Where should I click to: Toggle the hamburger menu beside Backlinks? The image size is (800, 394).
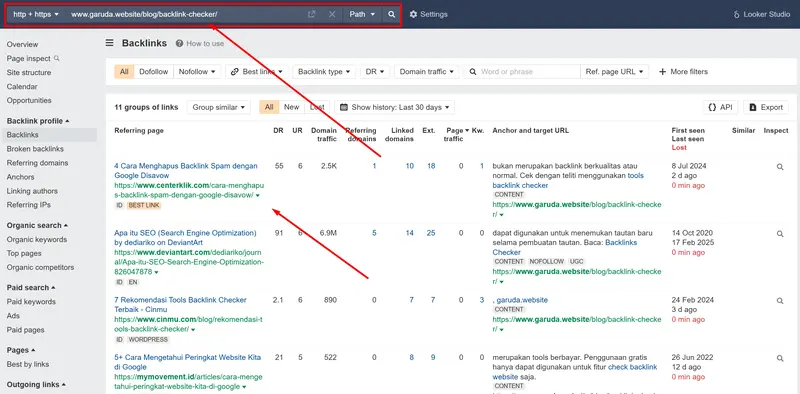click(110, 43)
